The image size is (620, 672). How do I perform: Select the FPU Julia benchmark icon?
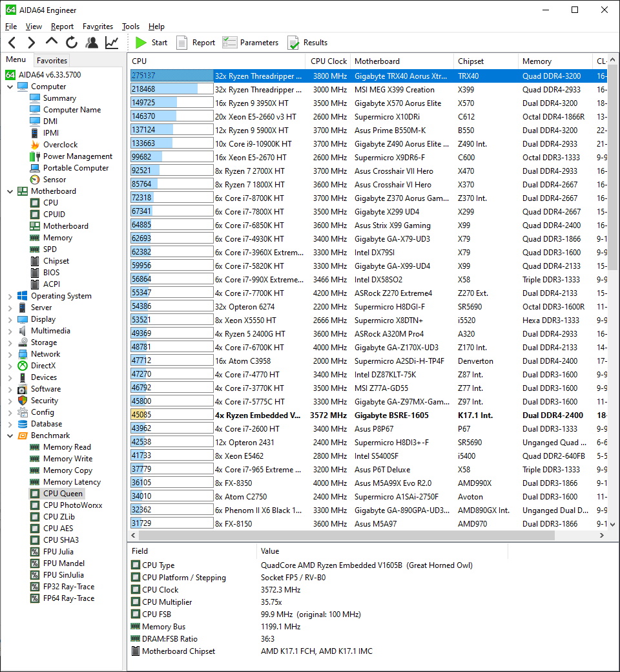click(x=35, y=552)
